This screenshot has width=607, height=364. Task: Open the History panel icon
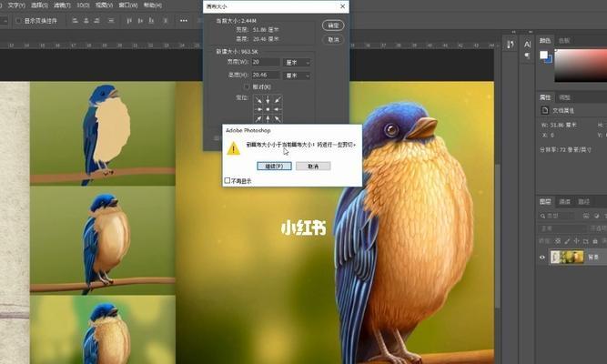[x=511, y=45]
